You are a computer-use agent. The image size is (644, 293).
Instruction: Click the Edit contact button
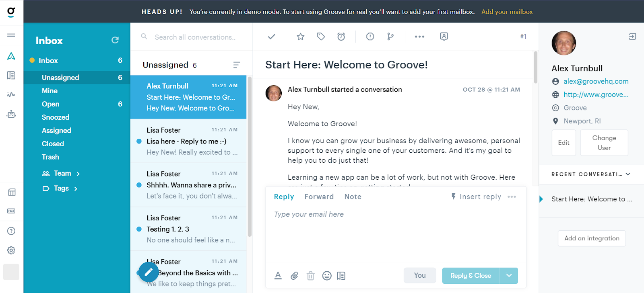(564, 143)
